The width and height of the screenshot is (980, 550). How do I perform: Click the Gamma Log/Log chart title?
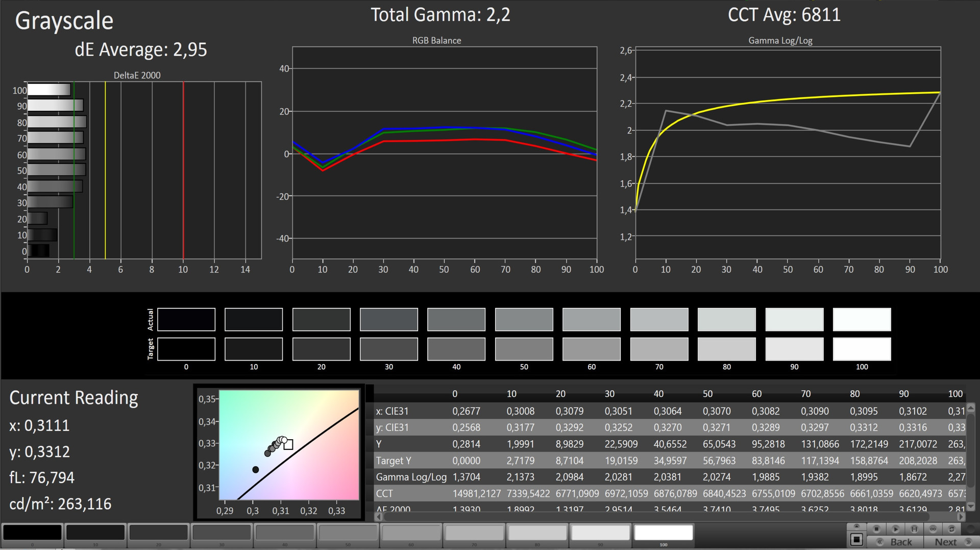pyautogui.click(x=780, y=40)
